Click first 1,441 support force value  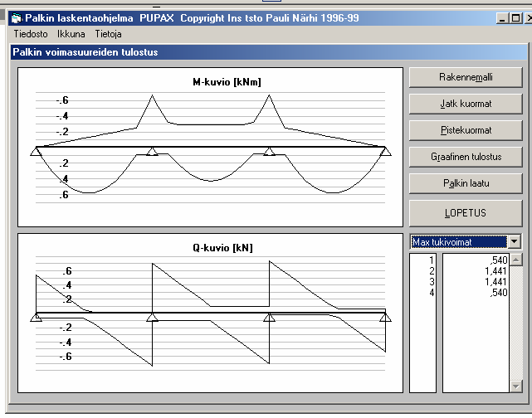(x=495, y=271)
